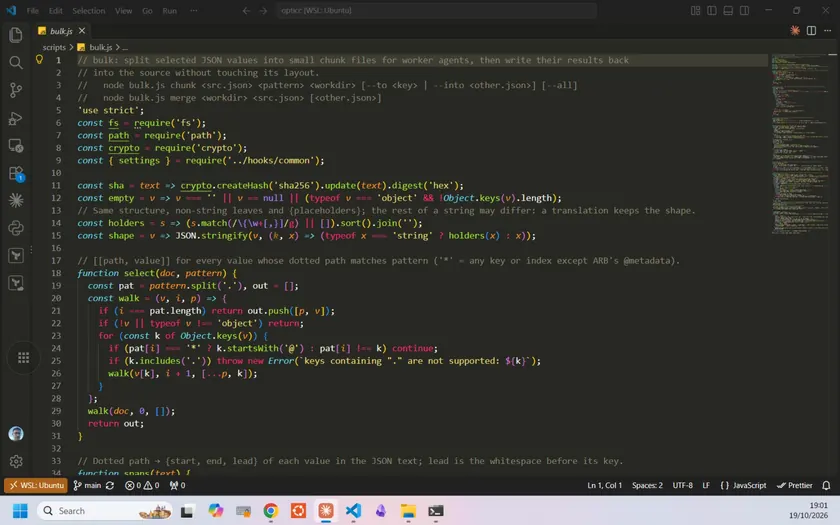Open the View menu
The image size is (840, 525).
[123, 10]
